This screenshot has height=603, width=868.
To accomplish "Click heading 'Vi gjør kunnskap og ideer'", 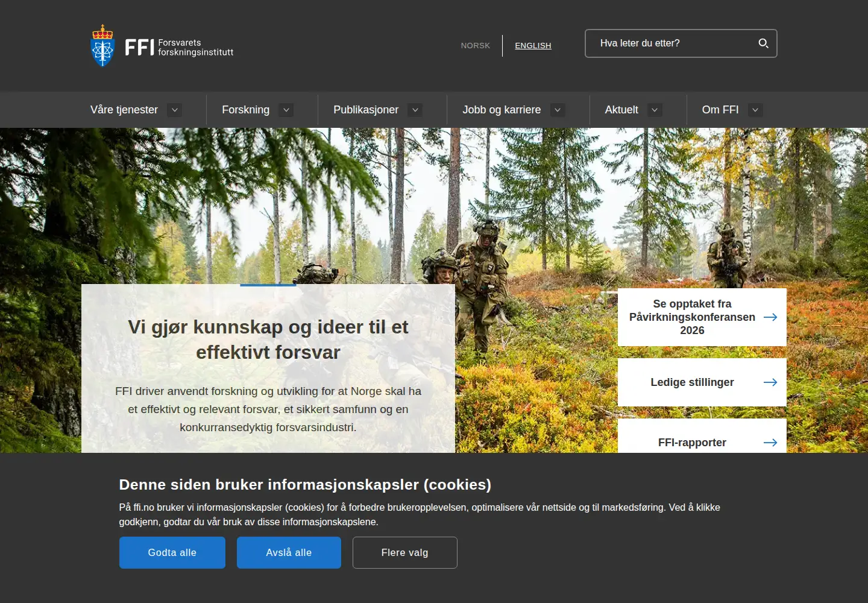I will coord(268,339).
